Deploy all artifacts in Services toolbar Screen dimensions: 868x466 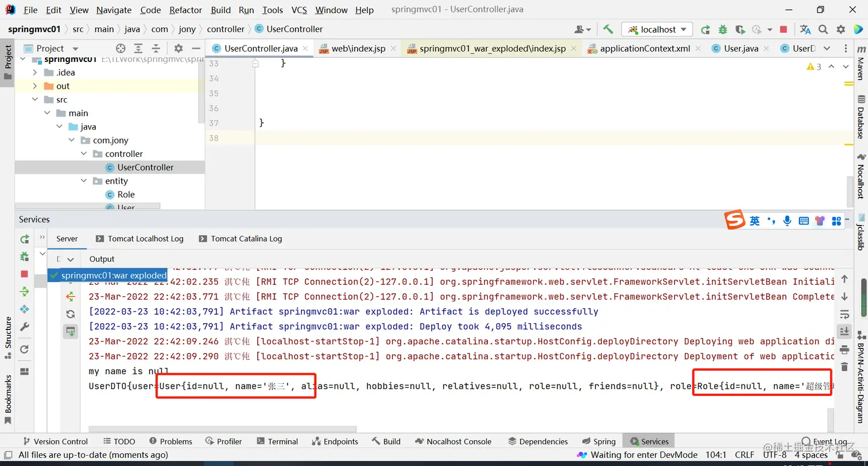coord(24,292)
